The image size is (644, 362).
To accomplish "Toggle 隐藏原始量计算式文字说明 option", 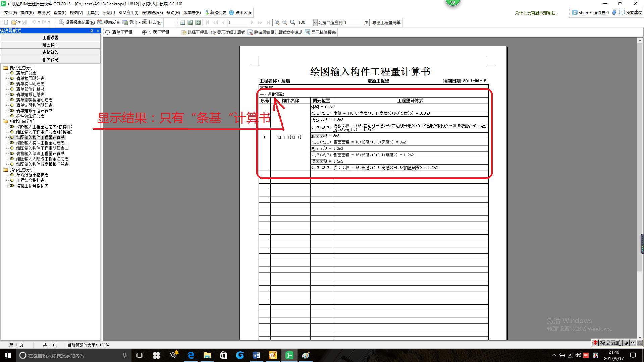I will click(x=275, y=32).
